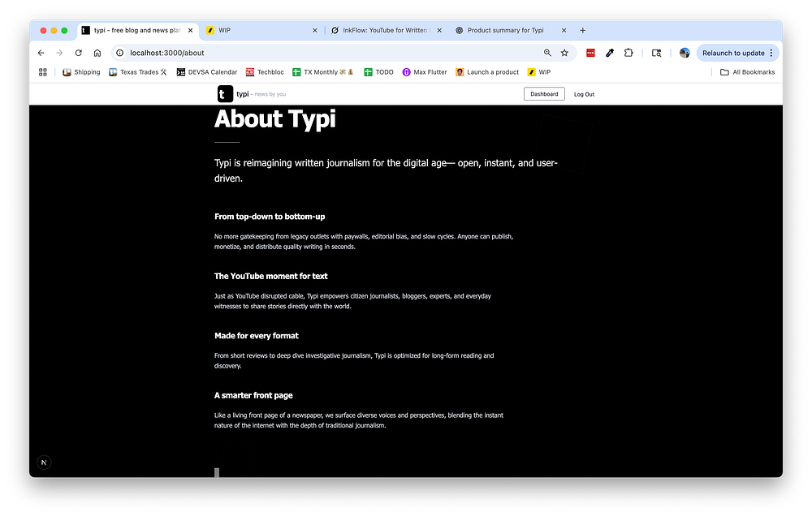Screen dimensions: 812x516
Task: Open the WIP bookmark in bookmarks bar
Action: point(539,72)
